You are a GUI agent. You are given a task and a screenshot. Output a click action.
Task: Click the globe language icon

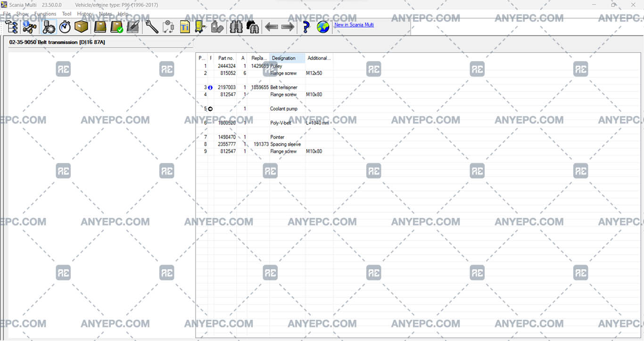click(323, 27)
